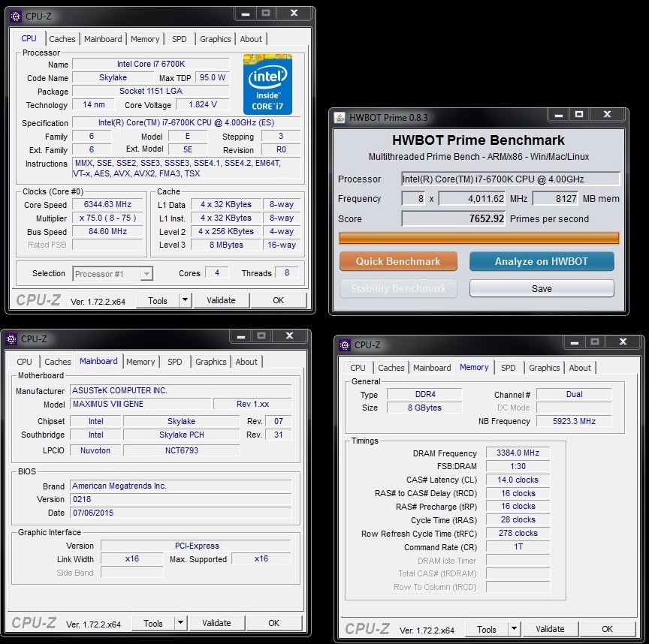
Task: Click the 7652.92 score field
Action: pyautogui.click(x=453, y=218)
